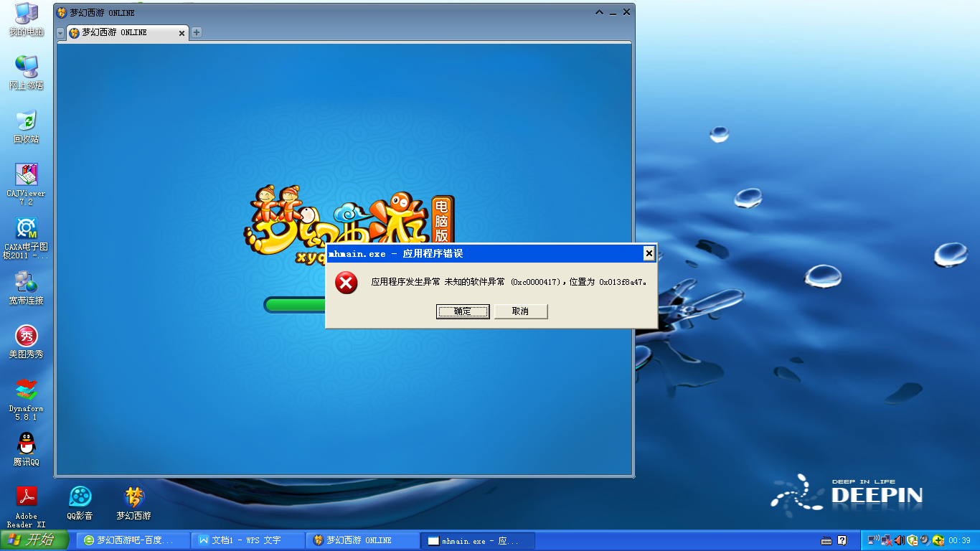The image size is (980, 551).
Task: Open the green shield security tray icon
Action: [x=913, y=540]
